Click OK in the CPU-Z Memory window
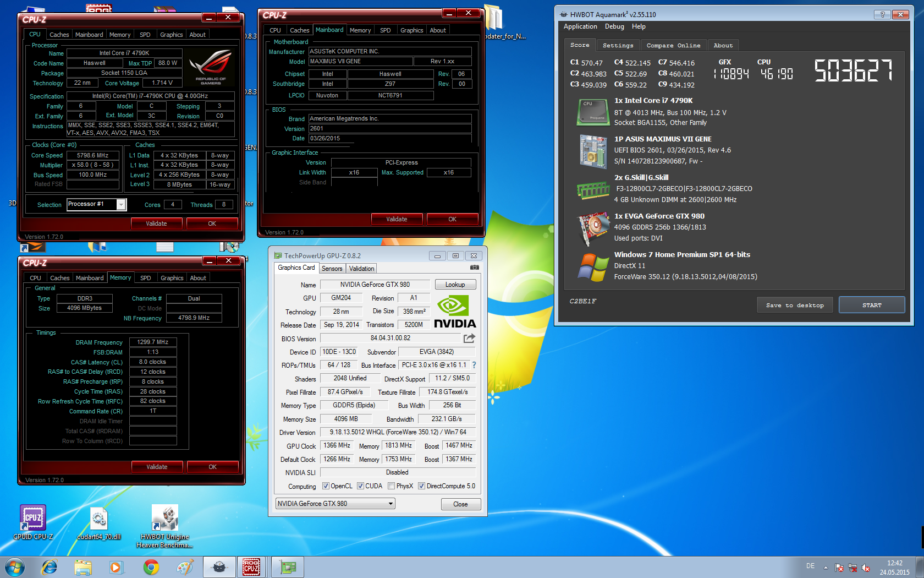Viewport: 924px width, 578px height. click(212, 467)
